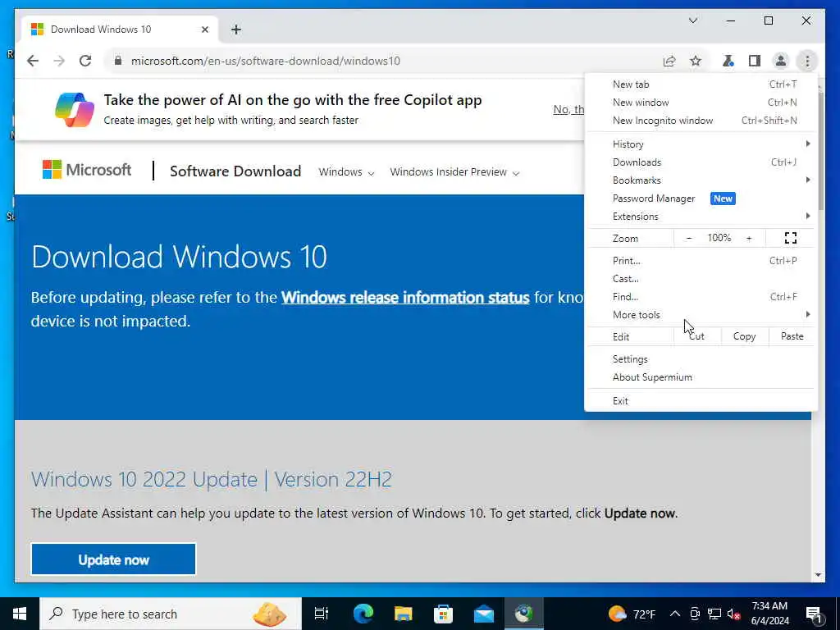840x630 pixels.
Task: Toggle the side panel icon
Action: click(755, 61)
